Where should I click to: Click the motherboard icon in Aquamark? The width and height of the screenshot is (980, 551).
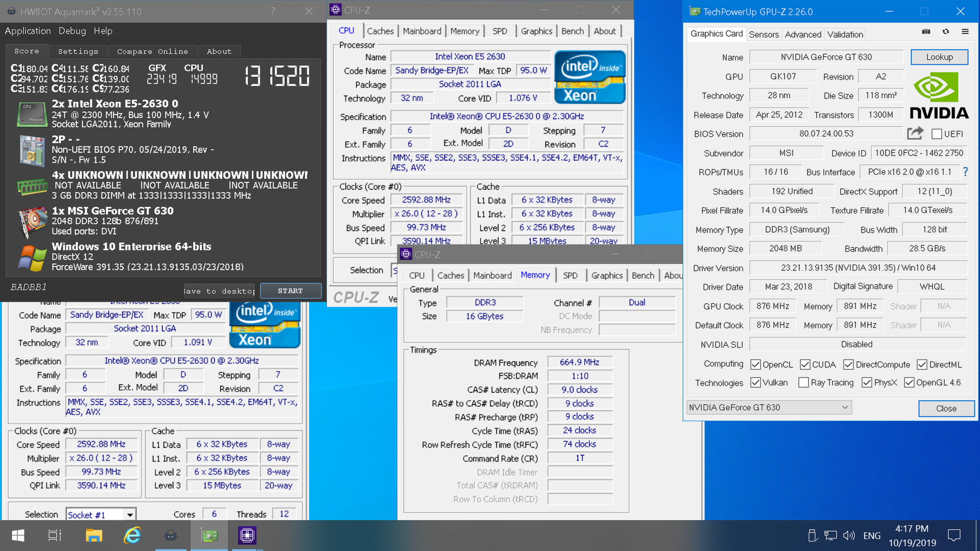(32, 150)
